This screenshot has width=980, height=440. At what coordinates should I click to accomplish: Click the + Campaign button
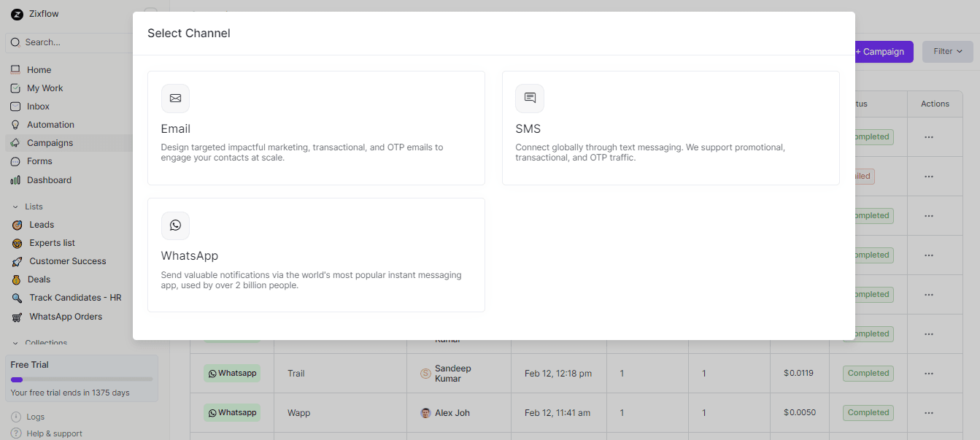click(x=882, y=52)
